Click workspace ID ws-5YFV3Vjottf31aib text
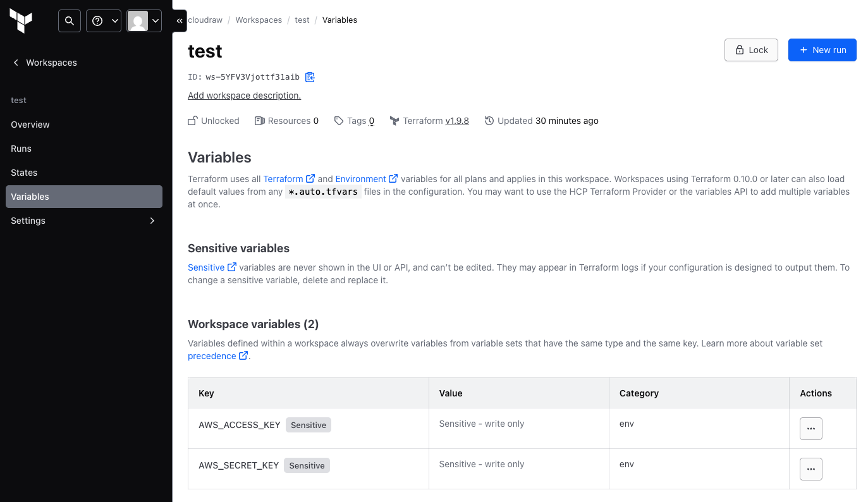The image size is (868, 502). click(252, 77)
